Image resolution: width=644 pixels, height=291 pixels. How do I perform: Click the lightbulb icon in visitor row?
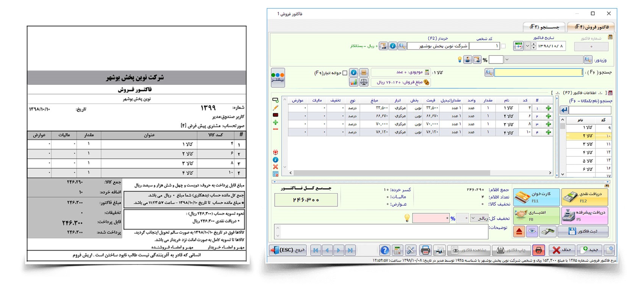click(x=460, y=59)
